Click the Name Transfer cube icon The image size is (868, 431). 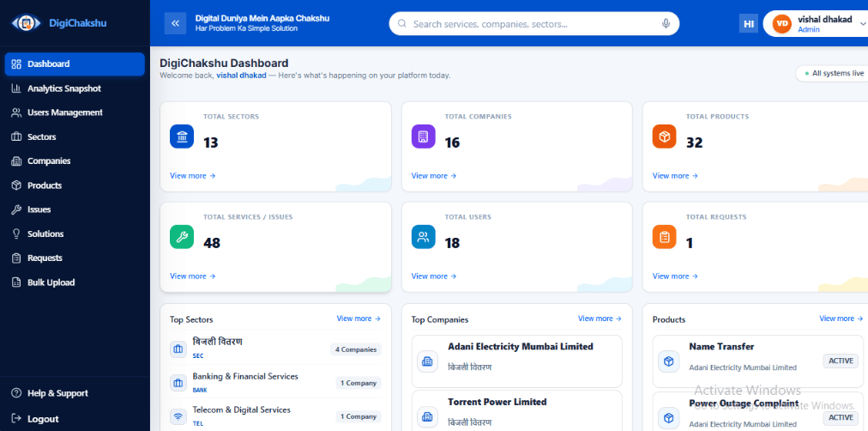click(x=668, y=361)
